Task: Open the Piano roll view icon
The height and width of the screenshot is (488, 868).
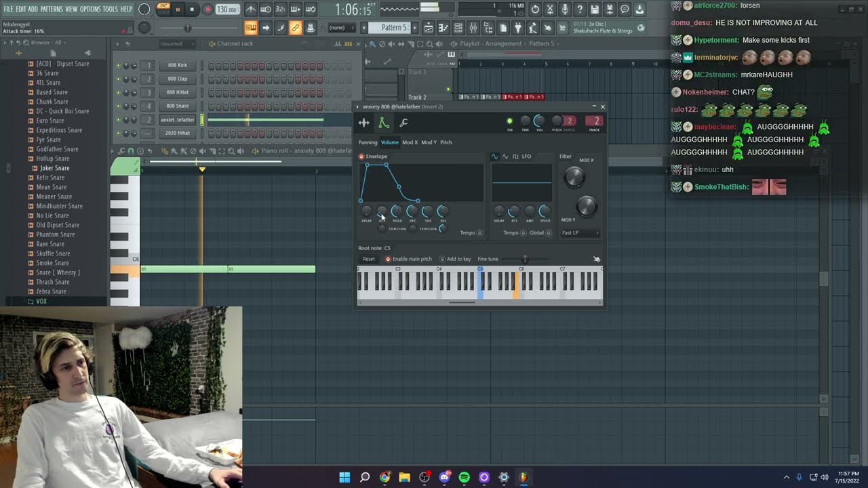Action: tap(443, 28)
